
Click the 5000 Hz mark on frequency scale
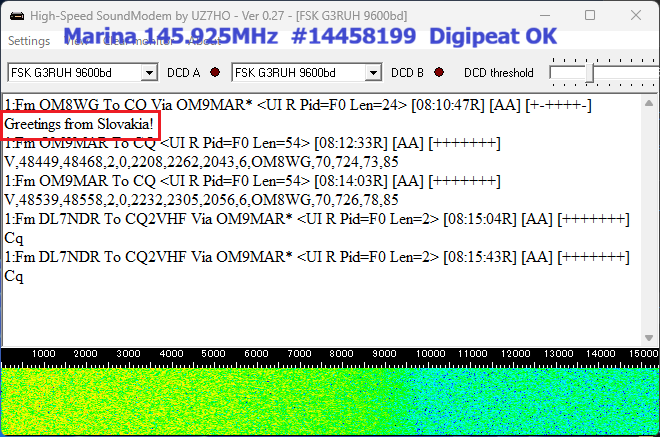(x=213, y=354)
